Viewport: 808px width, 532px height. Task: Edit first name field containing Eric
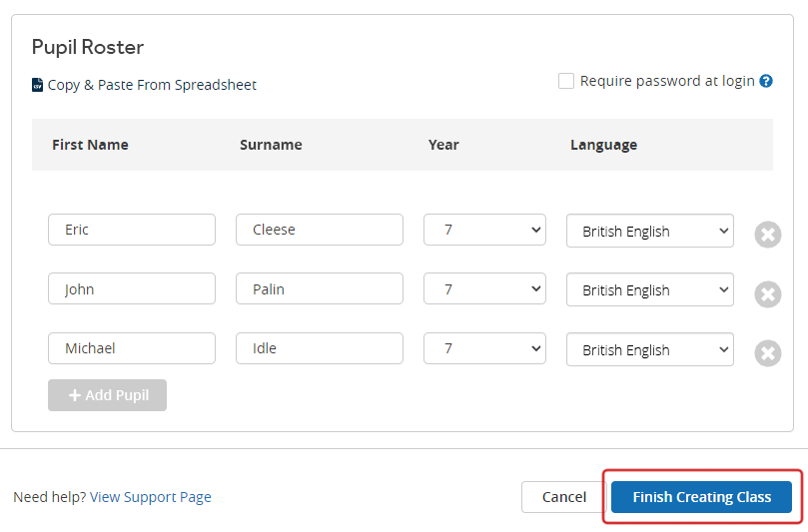pyautogui.click(x=132, y=230)
